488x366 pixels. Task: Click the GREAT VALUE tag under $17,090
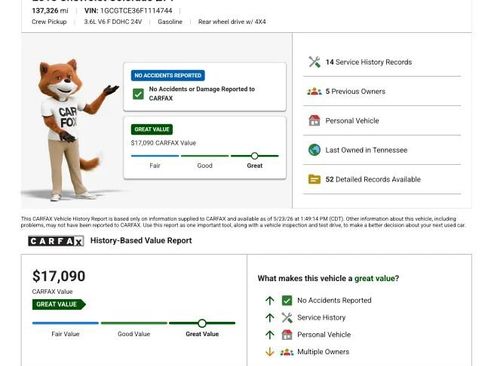59,304
